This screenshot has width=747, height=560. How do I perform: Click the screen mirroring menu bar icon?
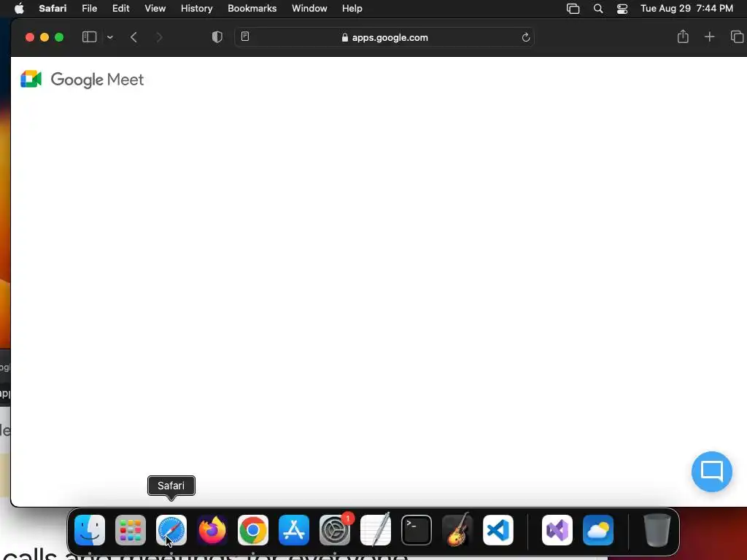[x=573, y=9]
